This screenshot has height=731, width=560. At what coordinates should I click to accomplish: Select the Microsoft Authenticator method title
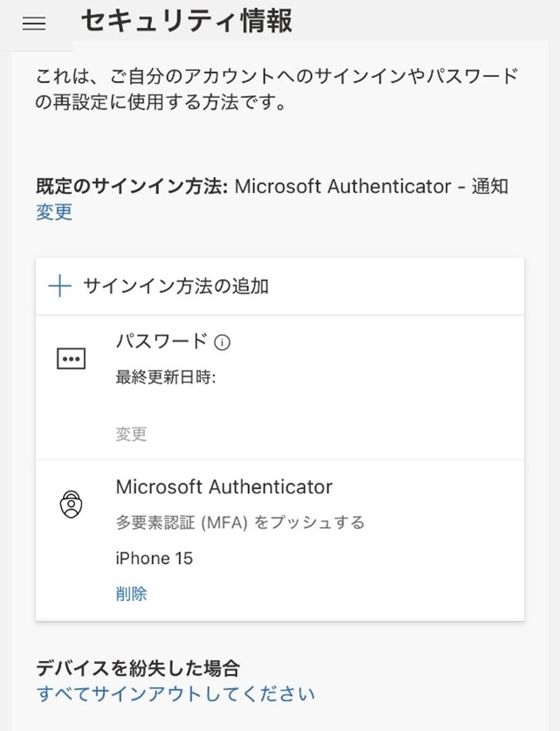225,487
